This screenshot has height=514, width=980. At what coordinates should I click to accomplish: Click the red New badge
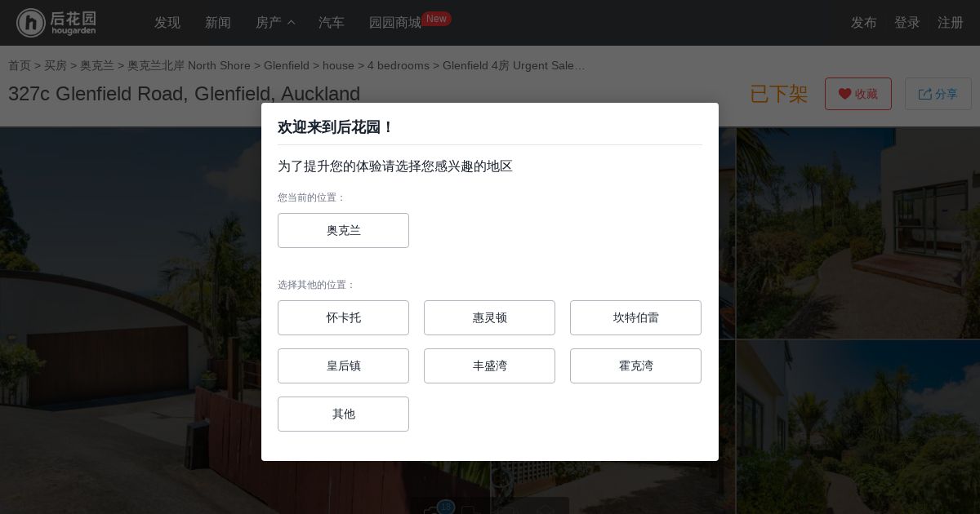coord(436,18)
